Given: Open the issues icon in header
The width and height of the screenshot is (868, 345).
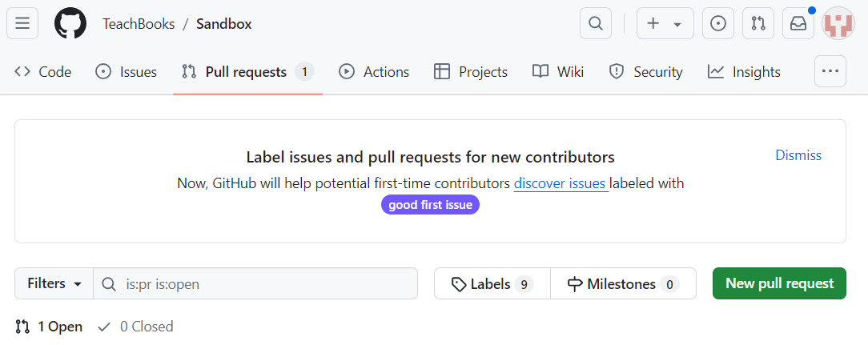Looking at the screenshot, I should tap(718, 23).
